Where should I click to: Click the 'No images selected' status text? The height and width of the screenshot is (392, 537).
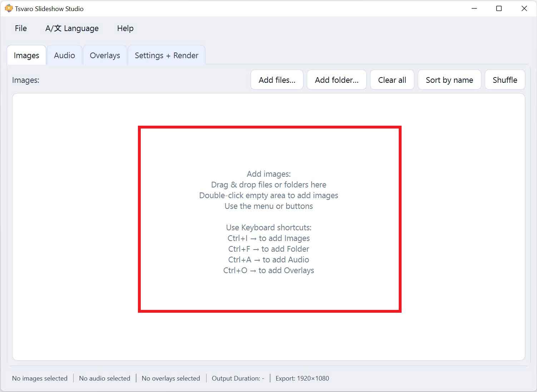(40, 378)
